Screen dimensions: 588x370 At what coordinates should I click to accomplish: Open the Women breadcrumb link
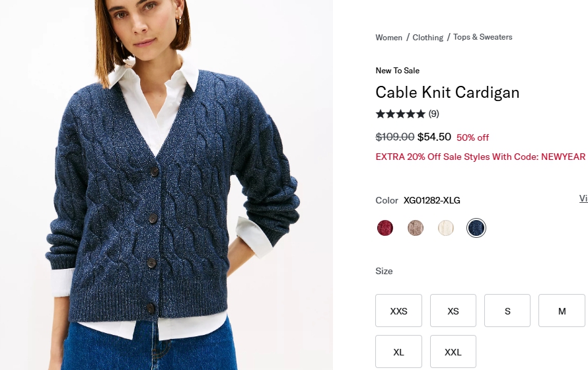[388, 38]
